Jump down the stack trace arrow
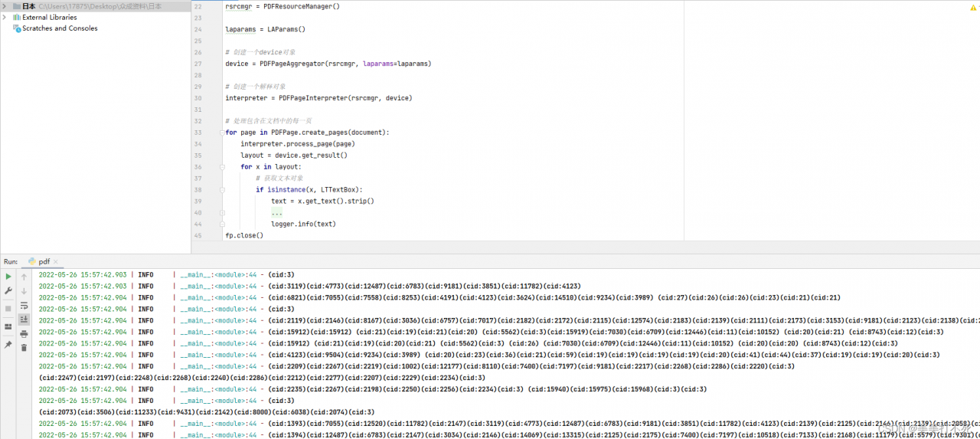This screenshot has width=980, height=439. pos(24,291)
